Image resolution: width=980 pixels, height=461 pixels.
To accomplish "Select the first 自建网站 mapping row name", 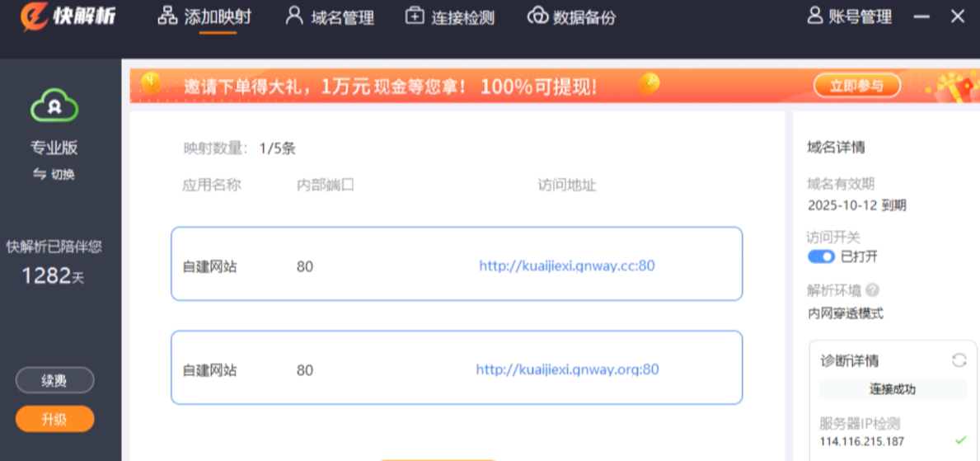I will tap(210, 266).
